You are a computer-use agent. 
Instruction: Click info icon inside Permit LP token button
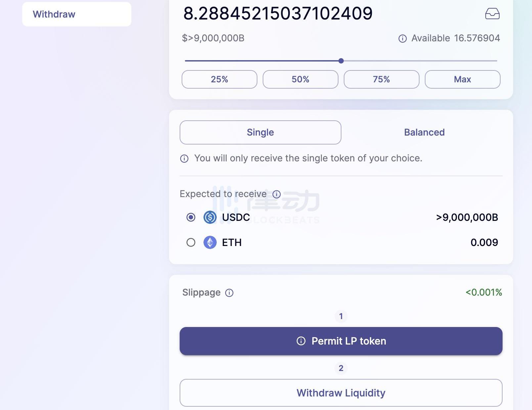301,341
